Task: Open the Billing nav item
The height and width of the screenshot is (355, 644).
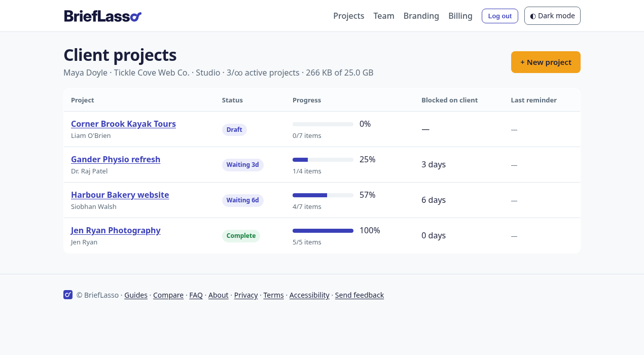Action: (x=460, y=16)
